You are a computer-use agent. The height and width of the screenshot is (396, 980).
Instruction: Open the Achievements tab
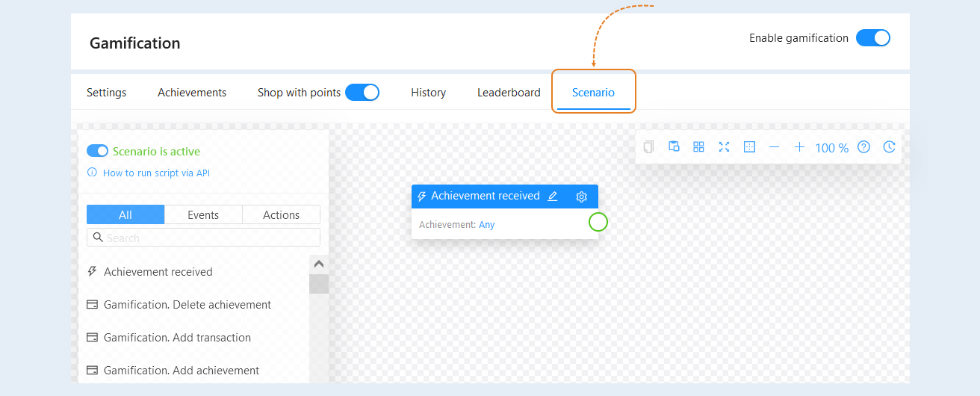[x=192, y=93]
